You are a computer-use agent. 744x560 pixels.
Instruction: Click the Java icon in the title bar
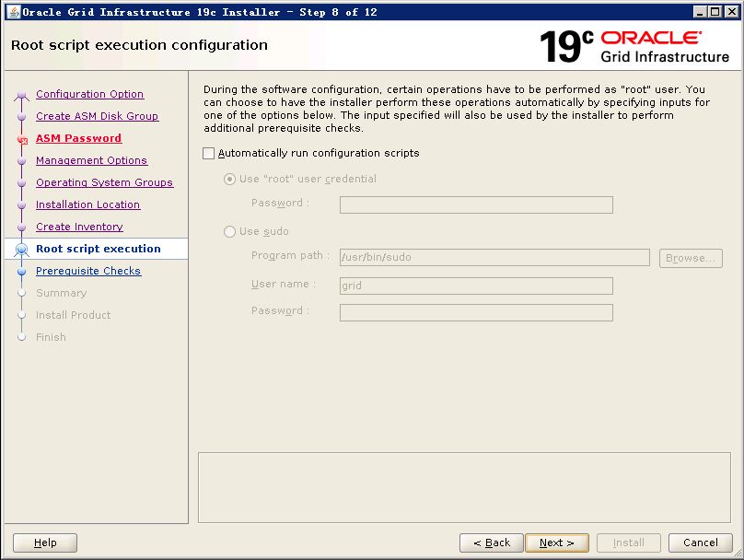pyautogui.click(x=14, y=12)
